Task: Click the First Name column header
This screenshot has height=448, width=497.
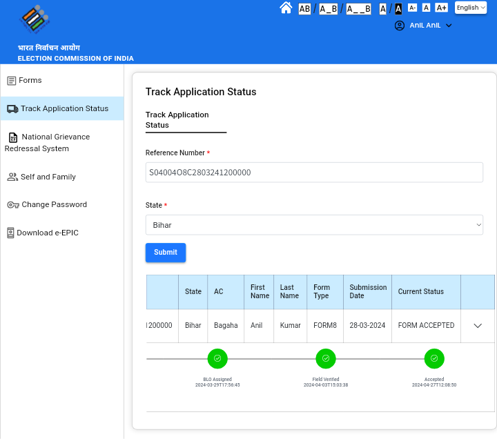Action: coord(259,292)
